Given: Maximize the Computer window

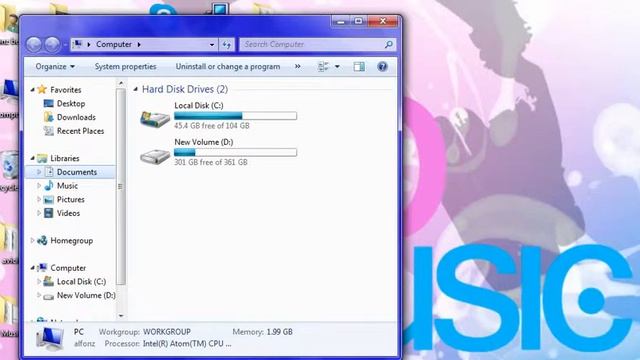Looking at the screenshot, I should pos(358,21).
